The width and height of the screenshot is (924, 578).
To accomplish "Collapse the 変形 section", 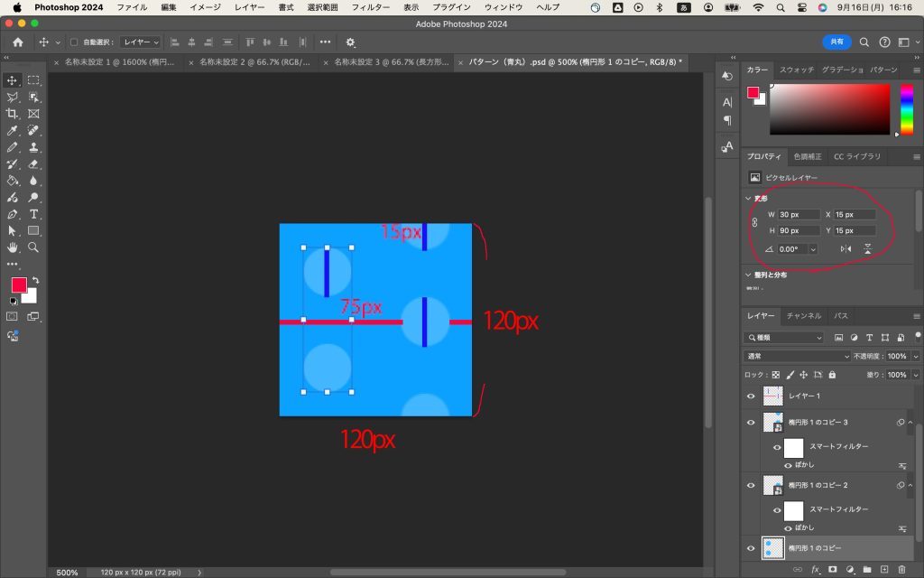I will [x=748, y=199].
